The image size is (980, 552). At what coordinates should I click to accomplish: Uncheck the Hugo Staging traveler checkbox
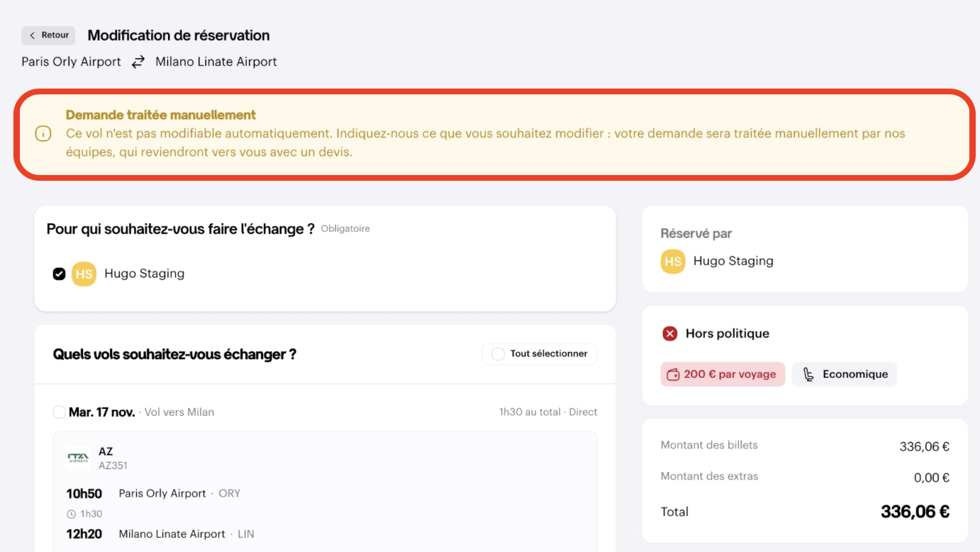60,274
